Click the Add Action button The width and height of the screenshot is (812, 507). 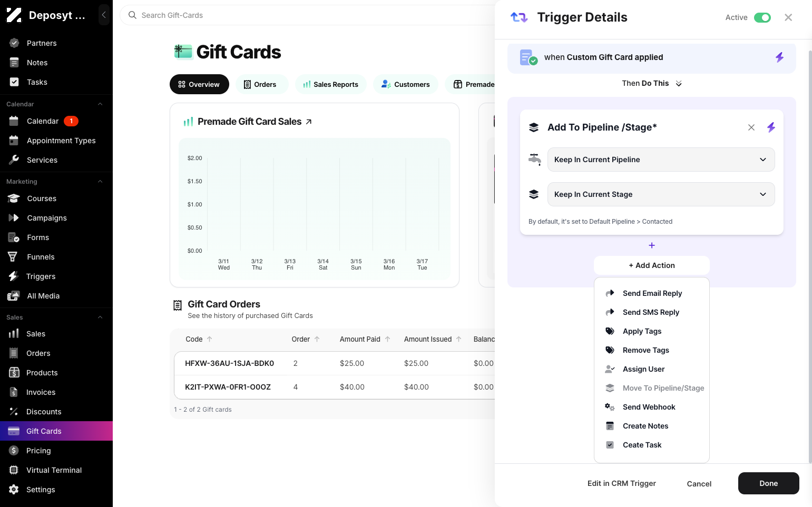[x=652, y=265]
